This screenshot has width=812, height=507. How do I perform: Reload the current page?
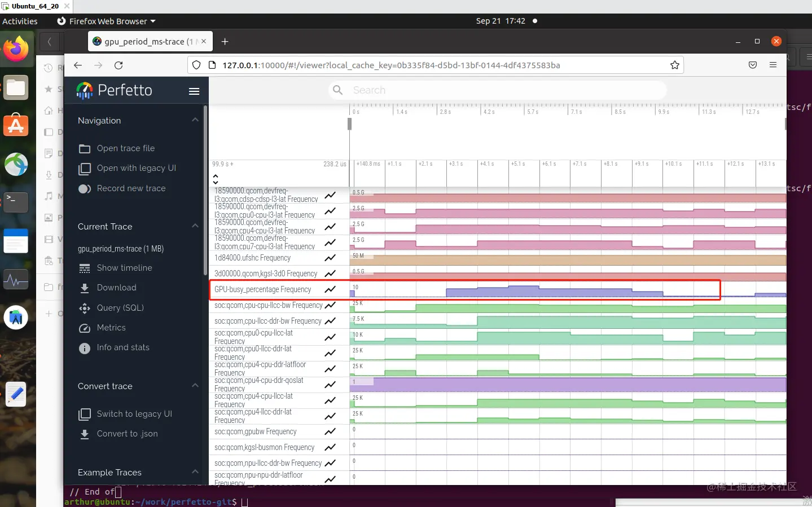[118, 65]
